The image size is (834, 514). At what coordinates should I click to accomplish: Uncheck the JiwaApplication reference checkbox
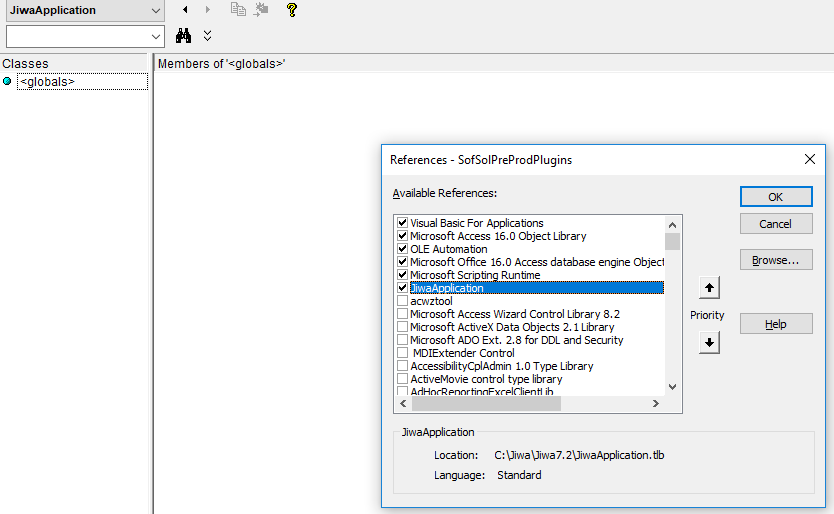pyautogui.click(x=402, y=288)
